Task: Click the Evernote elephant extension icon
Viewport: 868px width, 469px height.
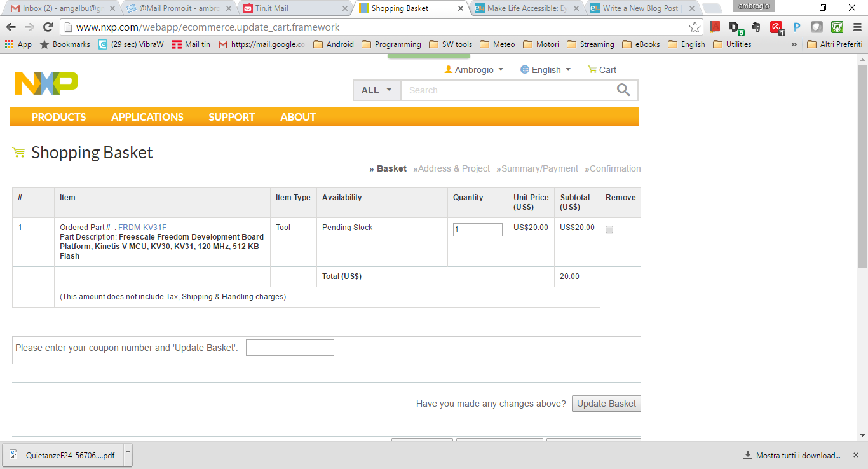Action: [756, 27]
